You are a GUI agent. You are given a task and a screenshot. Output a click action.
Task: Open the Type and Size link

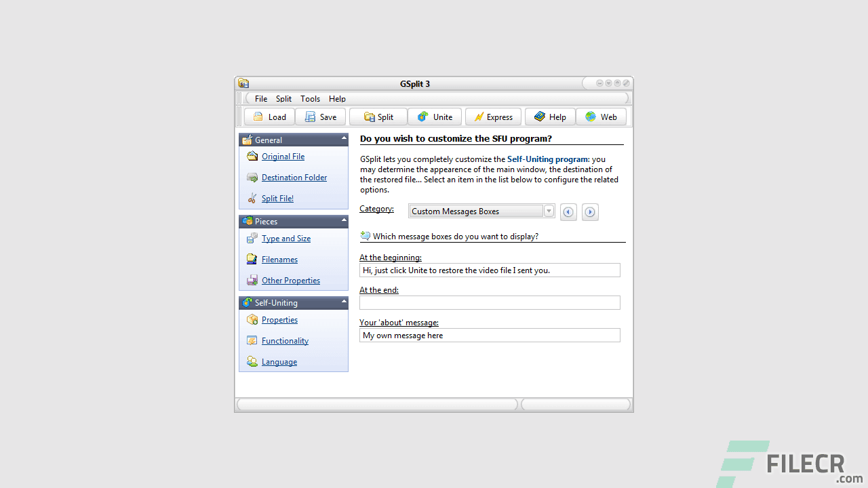[x=286, y=239]
